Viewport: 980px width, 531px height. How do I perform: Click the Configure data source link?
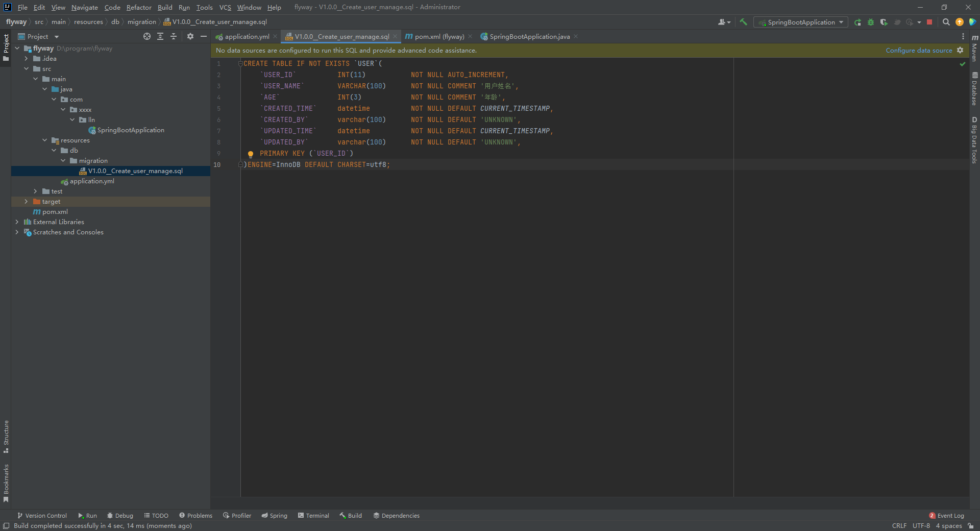[918, 50]
